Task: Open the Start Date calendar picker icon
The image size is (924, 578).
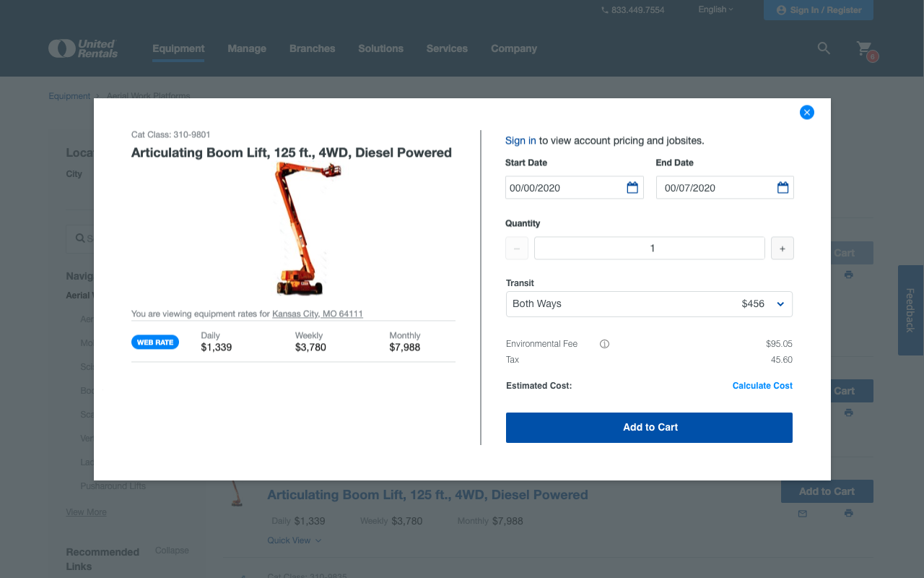Action: 632,188
